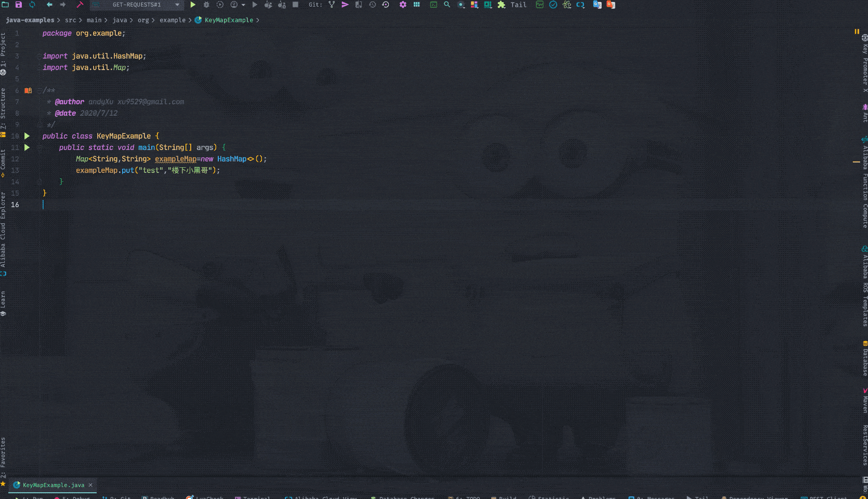Save all files with the floppy icon

pyautogui.click(x=19, y=5)
